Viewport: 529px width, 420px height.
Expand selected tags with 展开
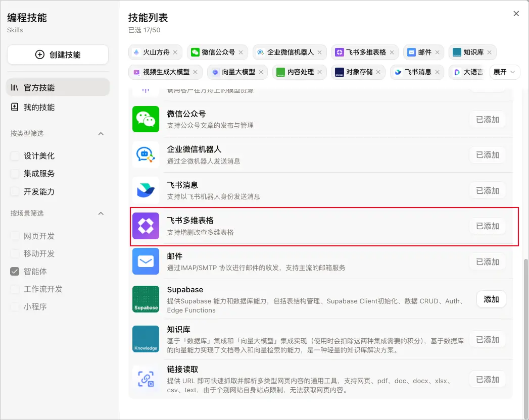pos(504,72)
